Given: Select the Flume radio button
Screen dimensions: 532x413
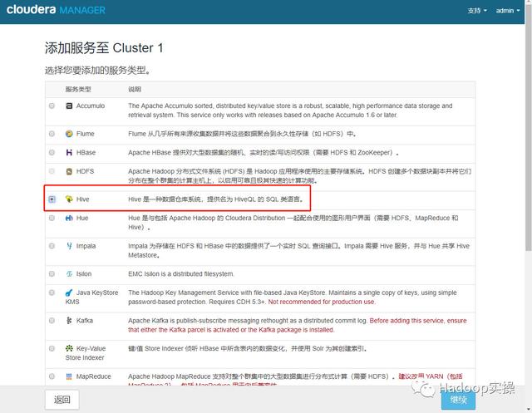Looking at the screenshot, I should pos(52,134).
